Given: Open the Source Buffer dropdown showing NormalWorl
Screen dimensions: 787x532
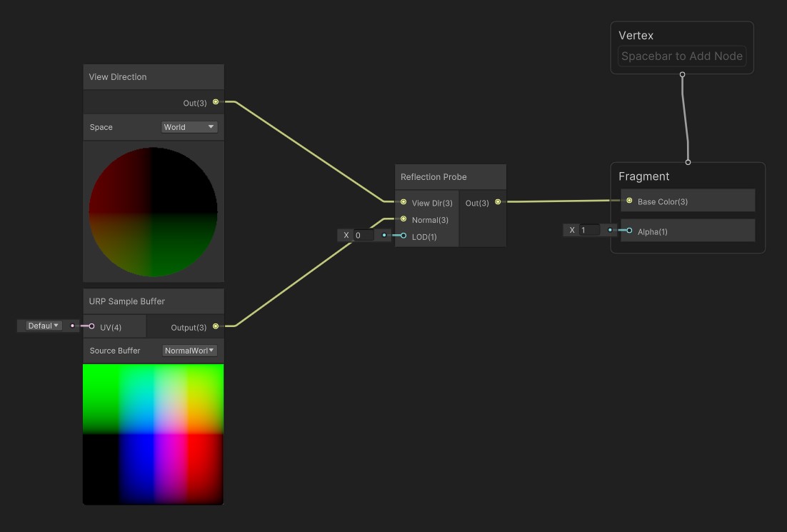Looking at the screenshot, I should 189,350.
